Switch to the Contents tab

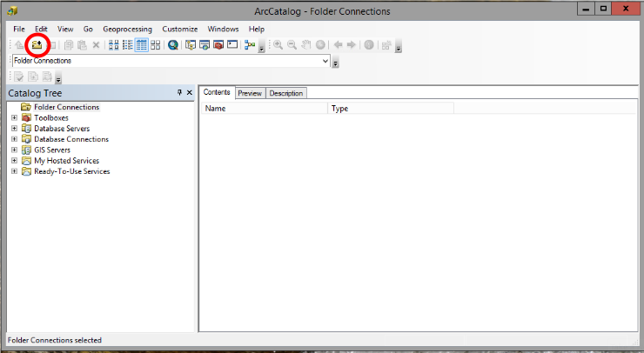217,92
